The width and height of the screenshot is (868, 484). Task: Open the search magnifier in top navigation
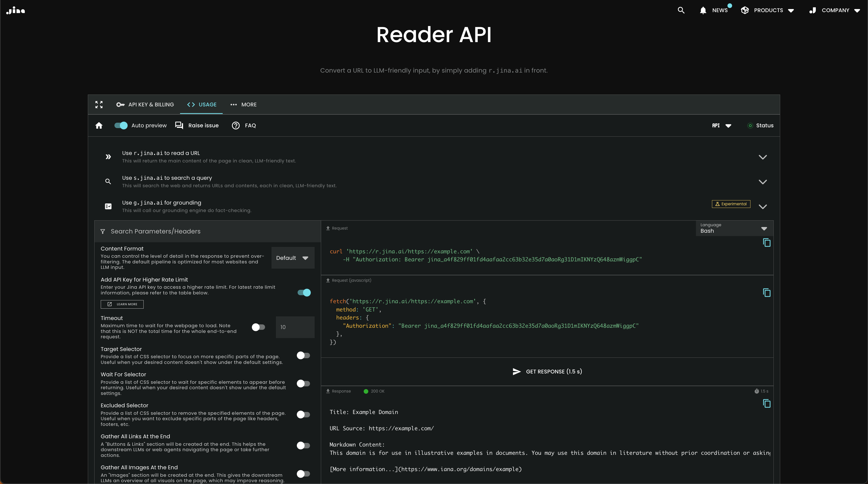(x=681, y=10)
